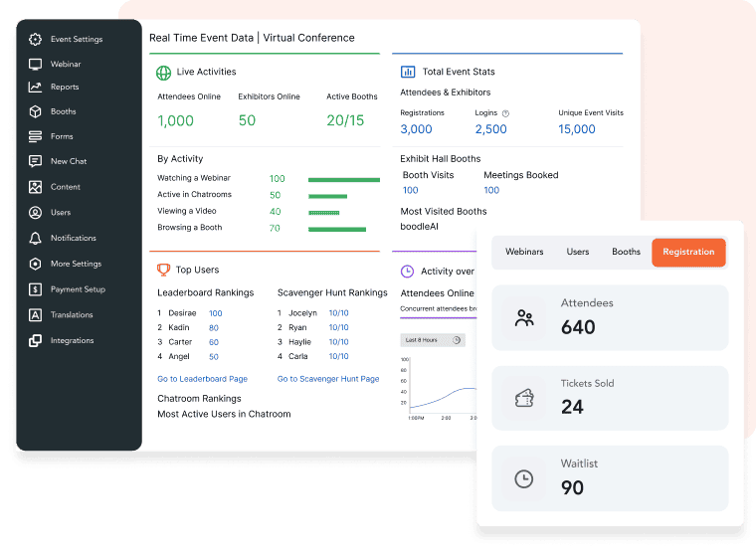Click Carter's leaderboard score 60
Image resolution: width=756 pixels, height=557 pixels.
[214, 342]
